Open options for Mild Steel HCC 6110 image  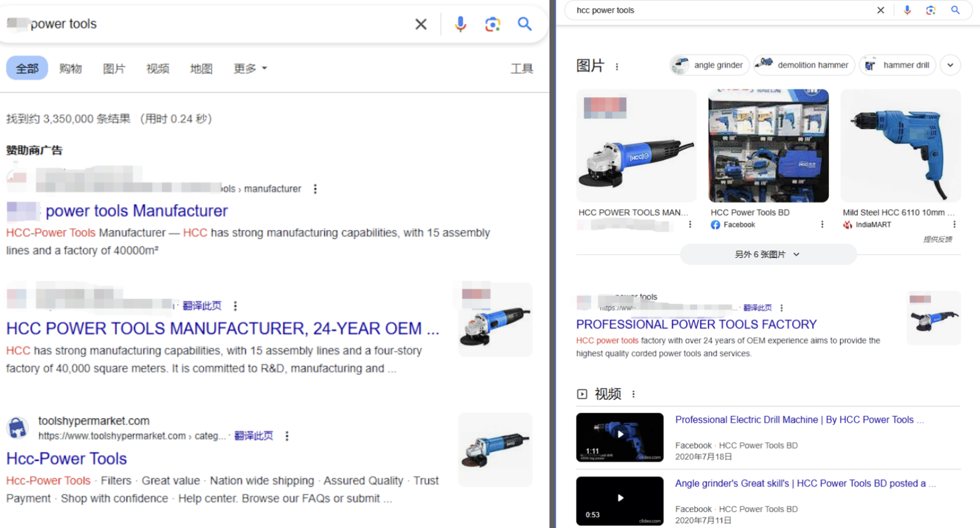[x=954, y=225]
